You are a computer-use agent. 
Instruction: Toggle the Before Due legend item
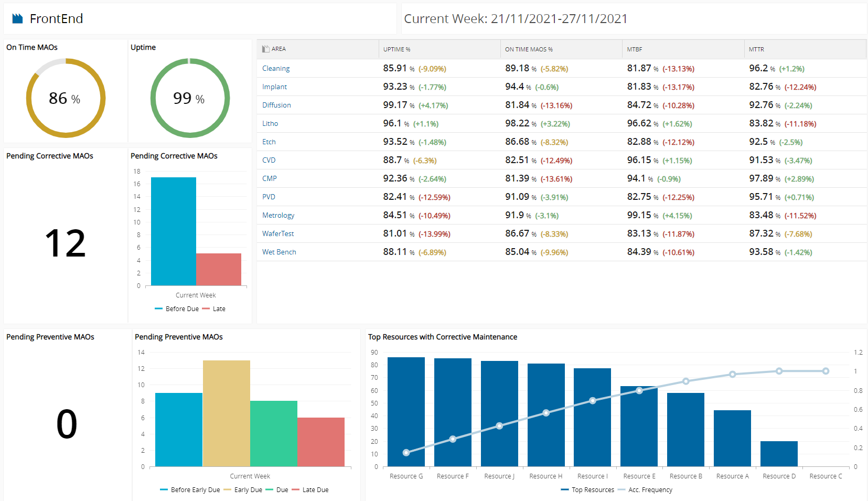click(x=177, y=309)
